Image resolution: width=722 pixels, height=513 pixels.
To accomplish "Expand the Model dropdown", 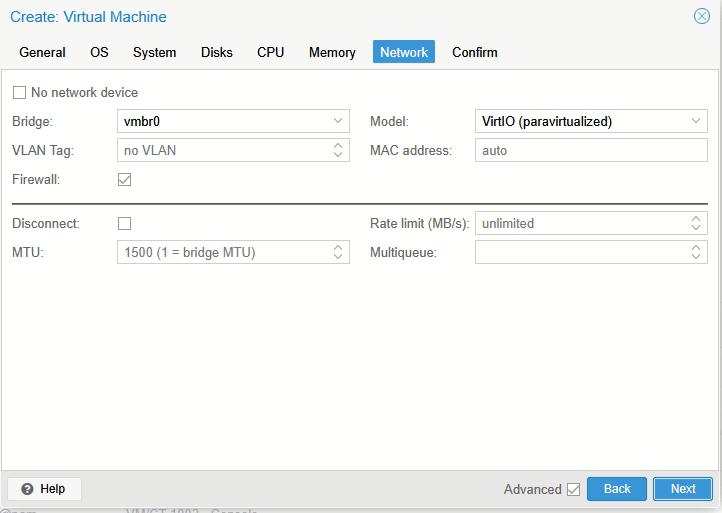I will coord(696,122).
